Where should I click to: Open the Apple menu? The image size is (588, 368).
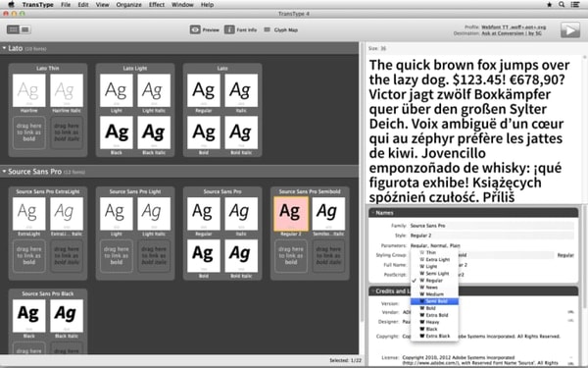[x=11, y=5]
